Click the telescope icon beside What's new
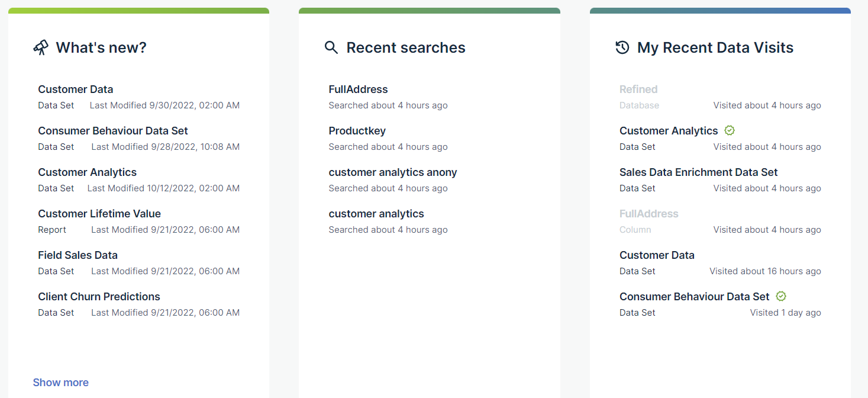This screenshot has height=398, width=868. (41, 48)
